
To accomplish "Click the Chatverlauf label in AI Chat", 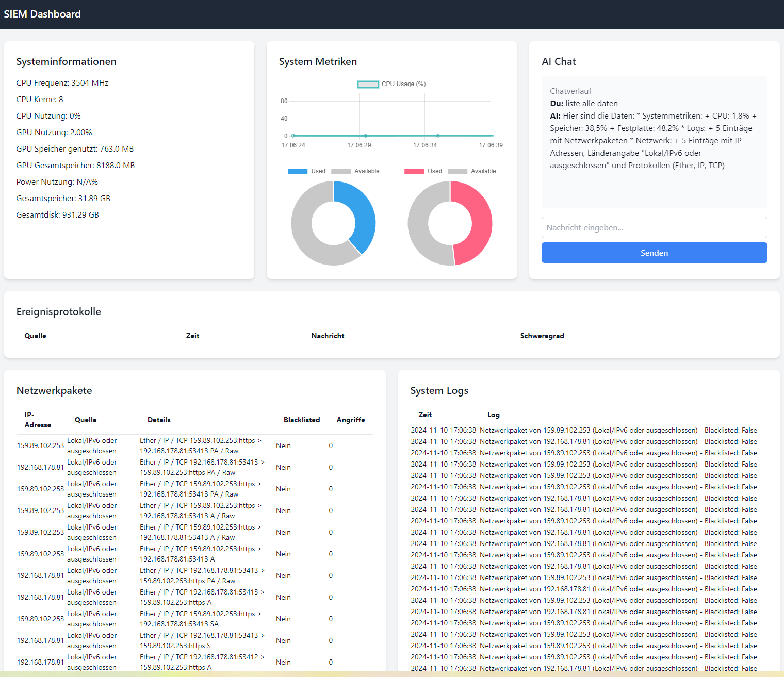I will (570, 91).
